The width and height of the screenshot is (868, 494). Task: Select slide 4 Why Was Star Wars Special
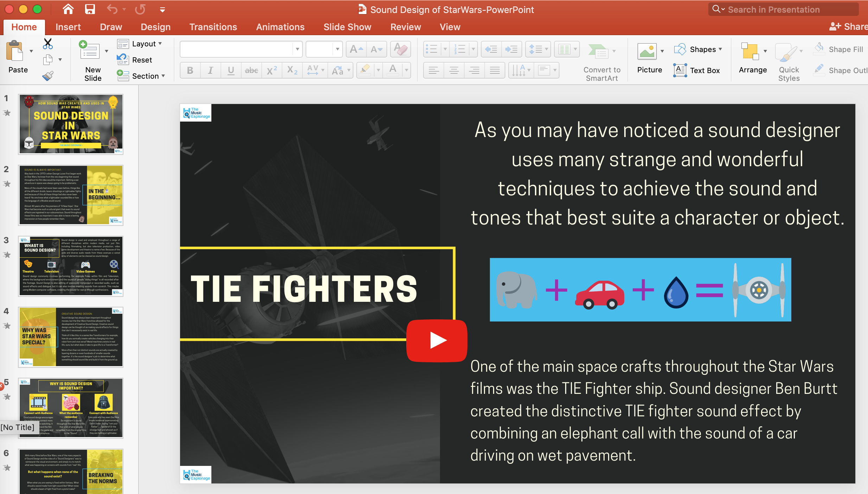click(71, 337)
